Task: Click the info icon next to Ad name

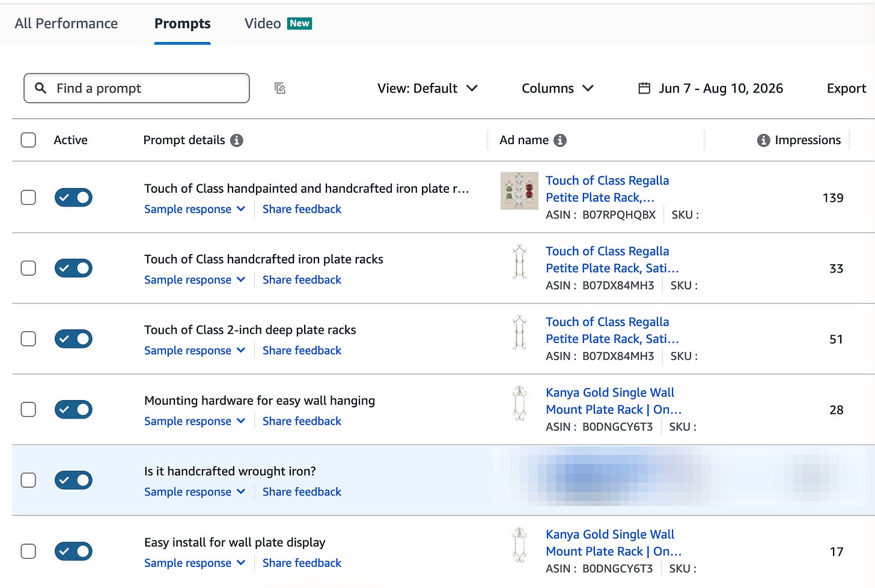Action: (x=560, y=140)
